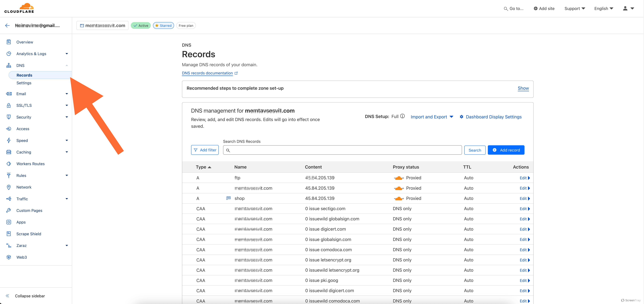Image resolution: width=644 pixels, height=304 pixels.
Task: Open DNS records documentation link
Action: pos(207,73)
